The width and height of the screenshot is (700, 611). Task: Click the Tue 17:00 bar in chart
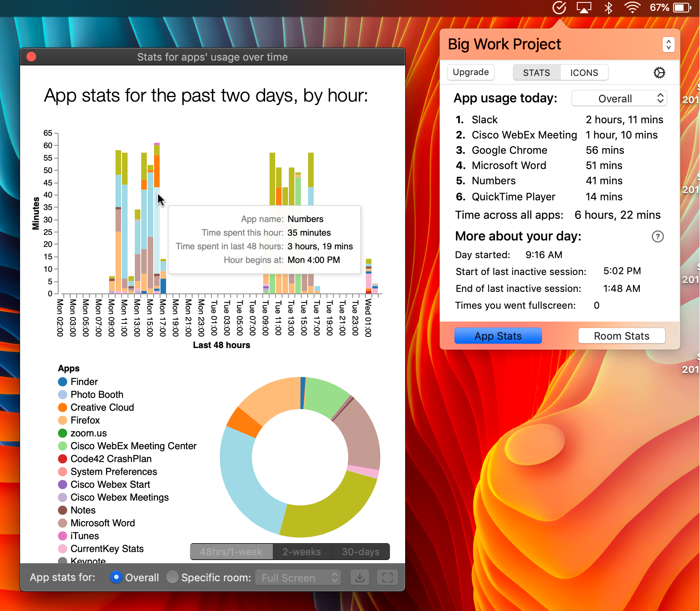tap(317, 290)
